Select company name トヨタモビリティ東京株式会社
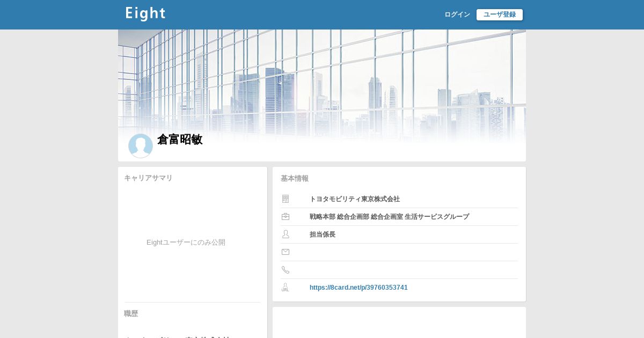 tap(355, 199)
